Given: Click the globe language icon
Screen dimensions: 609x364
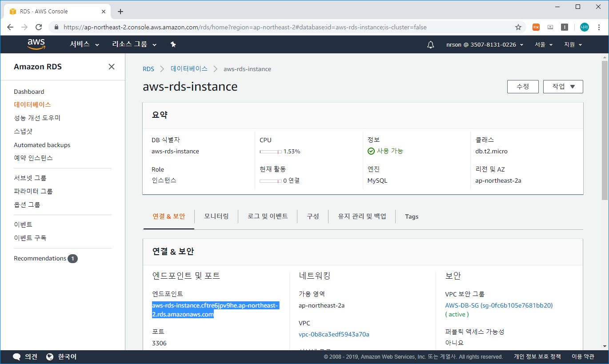Looking at the screenshot, I should [50, 356].
